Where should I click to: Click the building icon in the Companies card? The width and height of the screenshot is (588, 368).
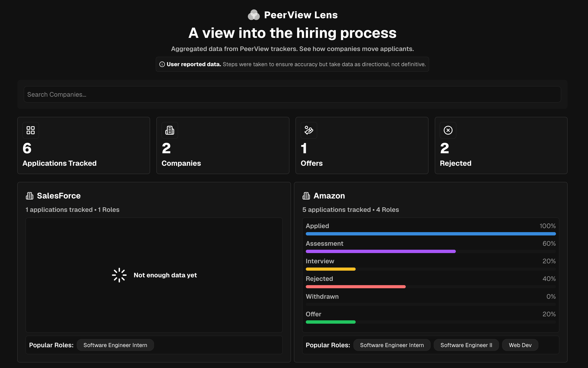coord(170,130)
